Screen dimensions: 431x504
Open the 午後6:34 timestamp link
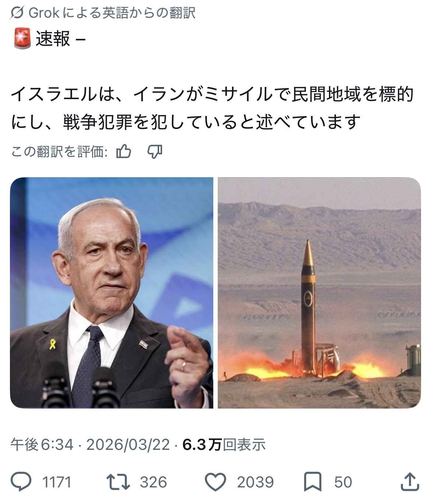point(42,445)
